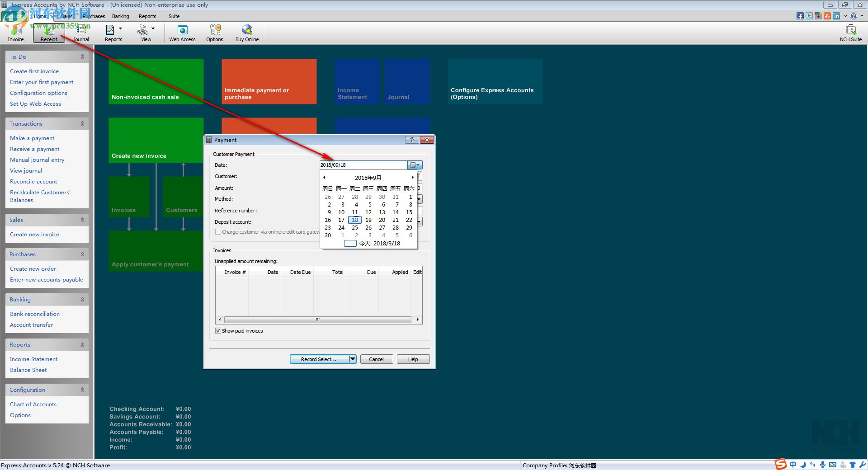Click the invoices table horizontal scrollbar
This screenshot has width=868, height=470.
pyautogui.click(x=318, y=320)
